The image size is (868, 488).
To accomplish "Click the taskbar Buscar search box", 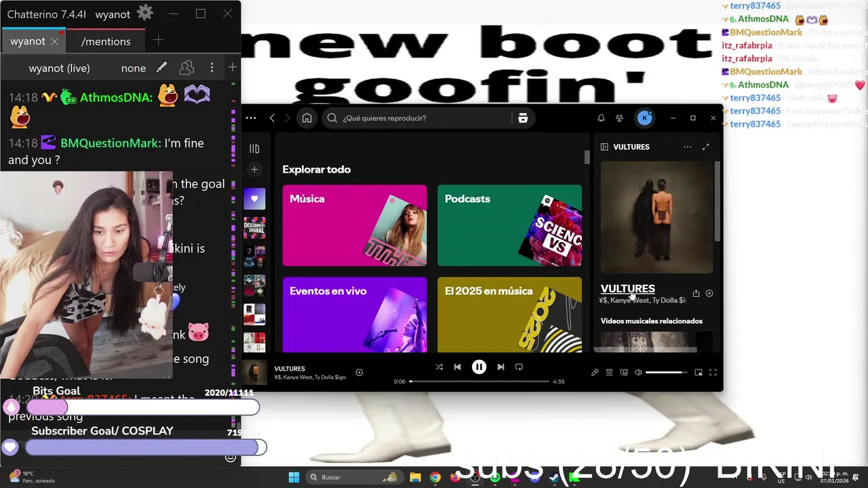I will [x=353, y=477].
